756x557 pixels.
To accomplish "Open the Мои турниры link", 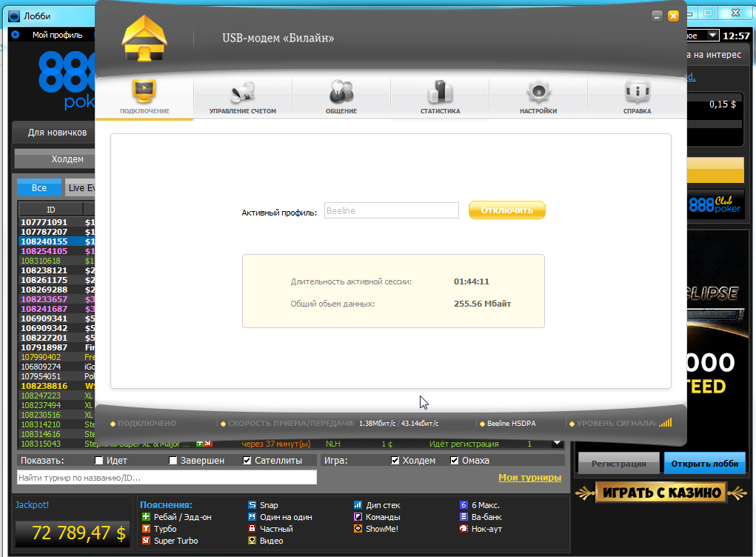I will (x=529, y=478).
